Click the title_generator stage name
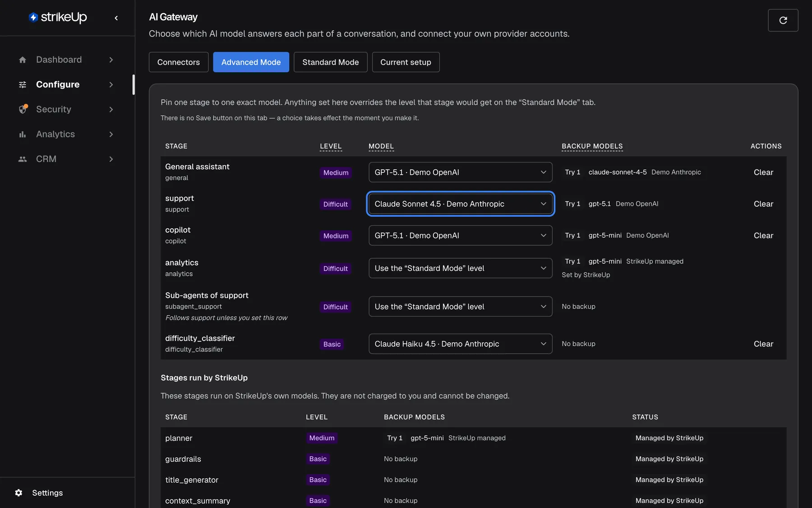This screenshot has width=812, height=508. 192,480
